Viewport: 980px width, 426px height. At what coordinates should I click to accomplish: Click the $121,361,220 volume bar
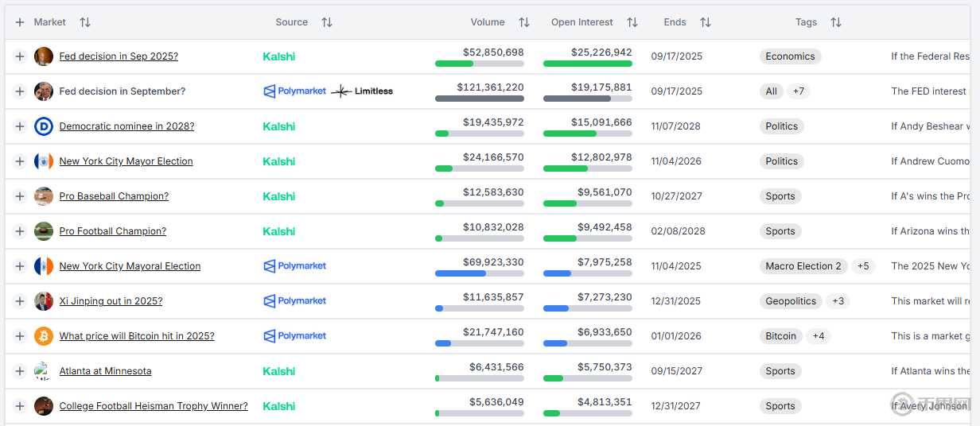pos(479,99)
